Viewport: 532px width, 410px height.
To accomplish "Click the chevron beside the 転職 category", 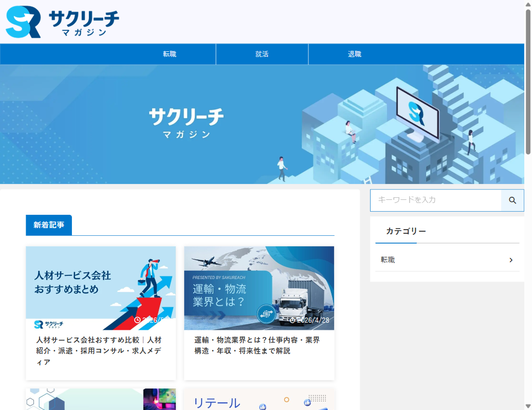I will [511, 260].
